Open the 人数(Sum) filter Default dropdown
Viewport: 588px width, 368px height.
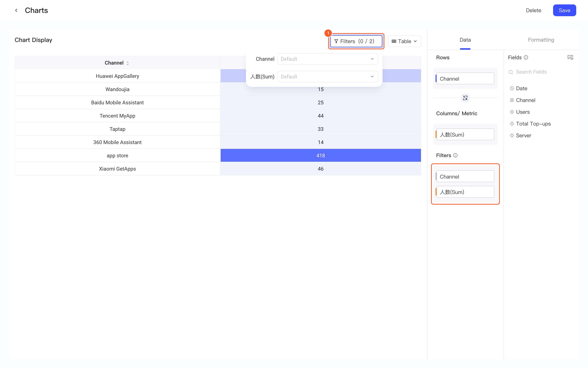(327, 76)
